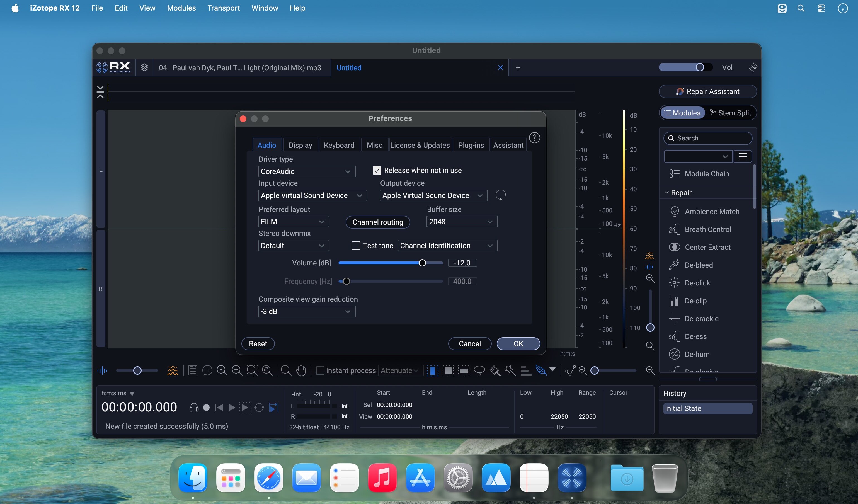Toggle Release when not in use checkbox
This screenshot has width=858, height=504.
coord(377,170)
